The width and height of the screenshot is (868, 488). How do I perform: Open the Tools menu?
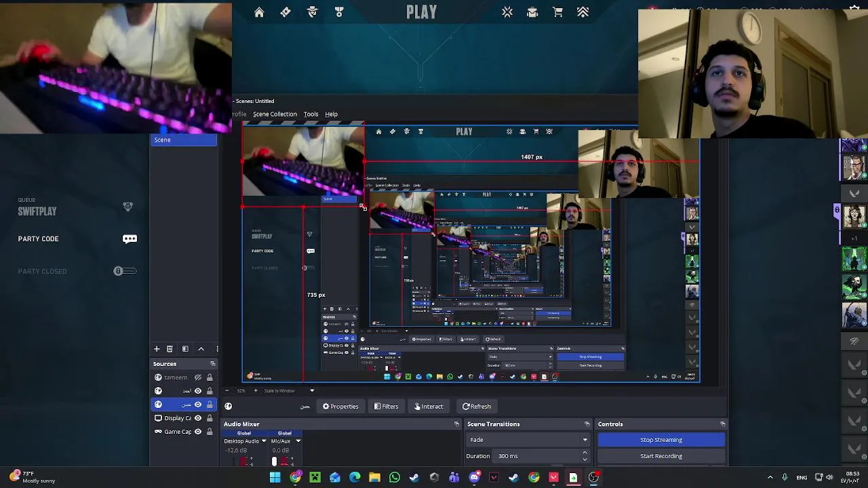pyautogui.click(x=311, y=114)
